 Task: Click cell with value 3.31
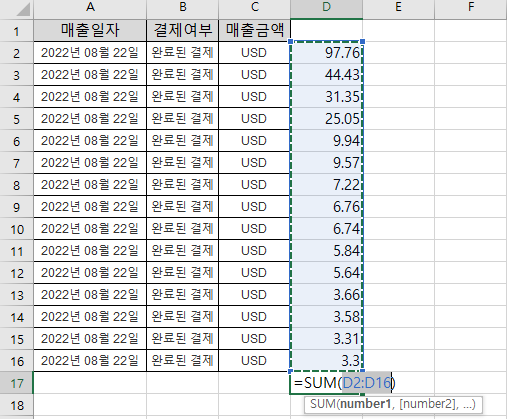point(326,339)
